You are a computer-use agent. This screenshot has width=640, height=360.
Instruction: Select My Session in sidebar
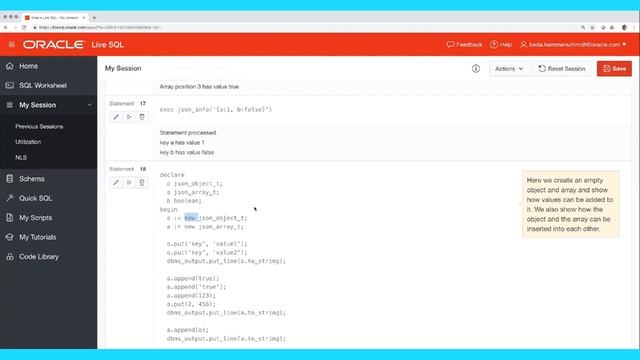[x=38, y=105]
